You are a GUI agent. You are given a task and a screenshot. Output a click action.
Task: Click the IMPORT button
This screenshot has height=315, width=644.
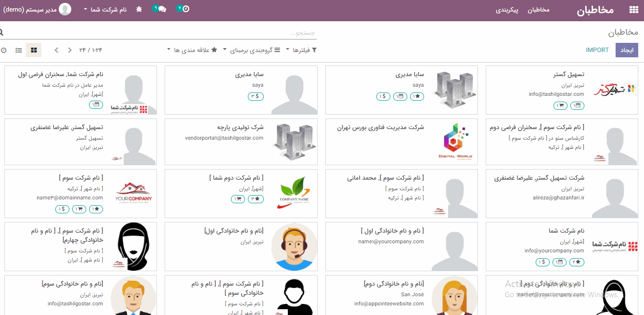[597, 50]
